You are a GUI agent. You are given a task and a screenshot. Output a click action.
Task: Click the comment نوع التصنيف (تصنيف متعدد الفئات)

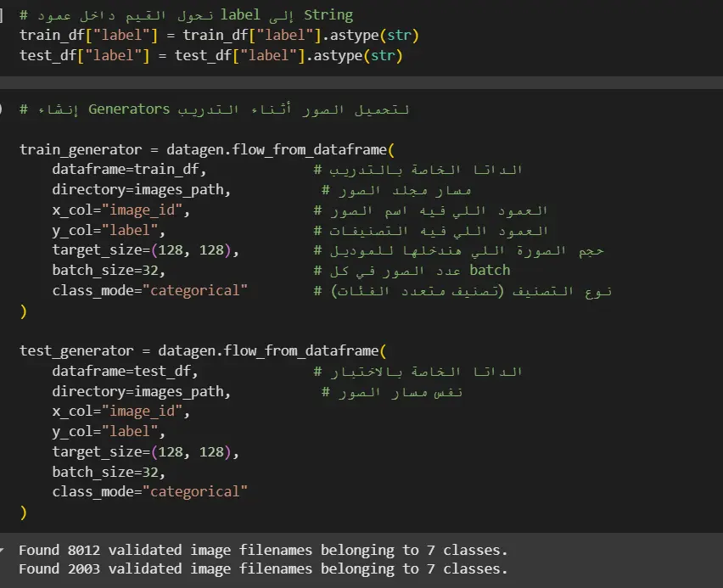click(x=462, y=291)
